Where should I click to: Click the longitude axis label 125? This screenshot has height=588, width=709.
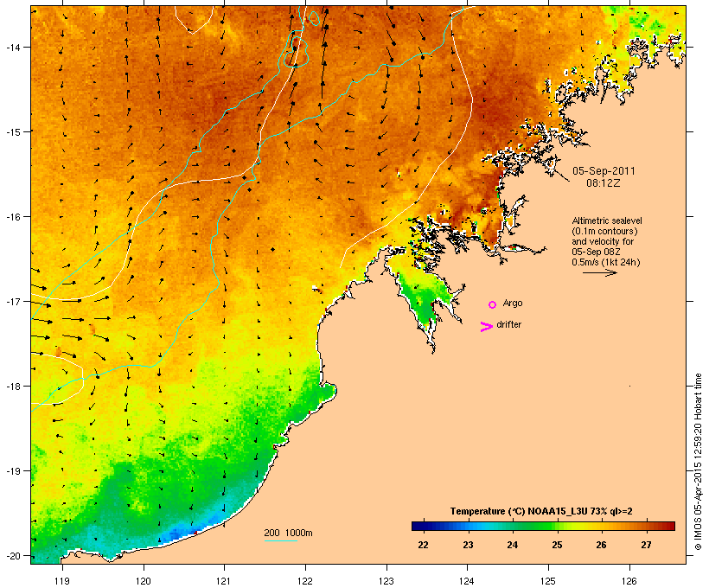548,581
